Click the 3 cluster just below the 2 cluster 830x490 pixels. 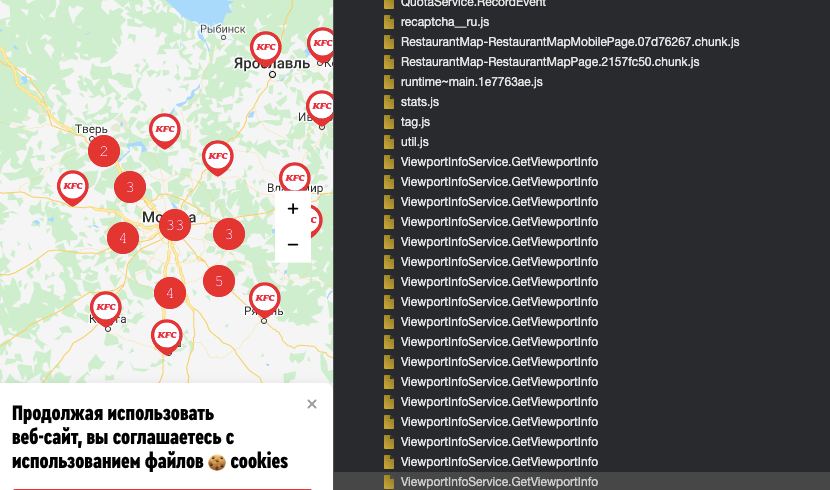tap(130, 187)
